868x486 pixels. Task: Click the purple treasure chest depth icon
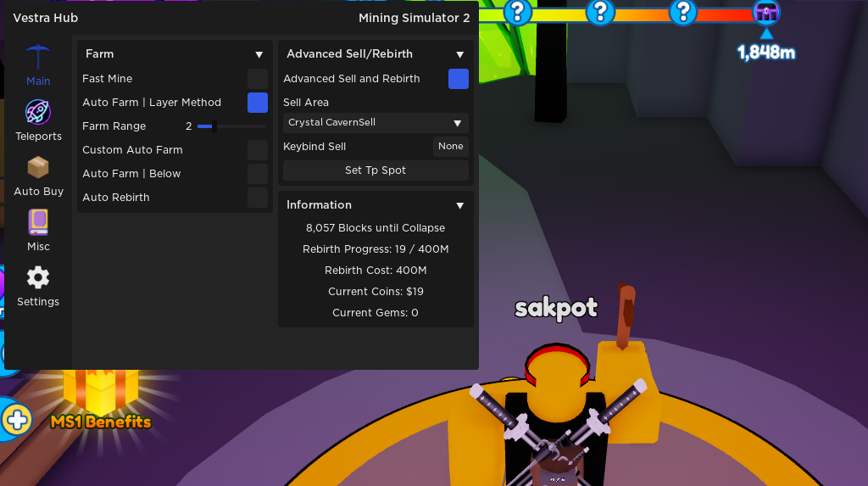pyautogui.click(x=766, y=12)
